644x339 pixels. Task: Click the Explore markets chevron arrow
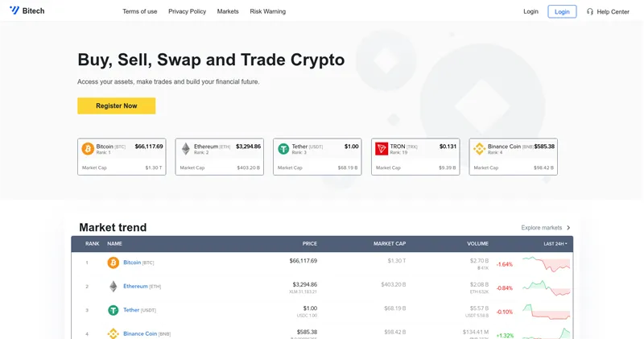click(x=568, y=228)
